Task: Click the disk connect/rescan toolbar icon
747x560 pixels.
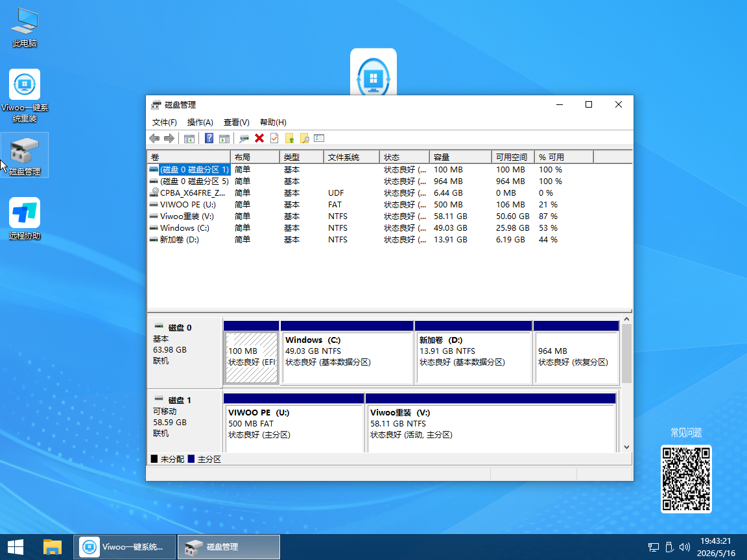Action: 244,139
